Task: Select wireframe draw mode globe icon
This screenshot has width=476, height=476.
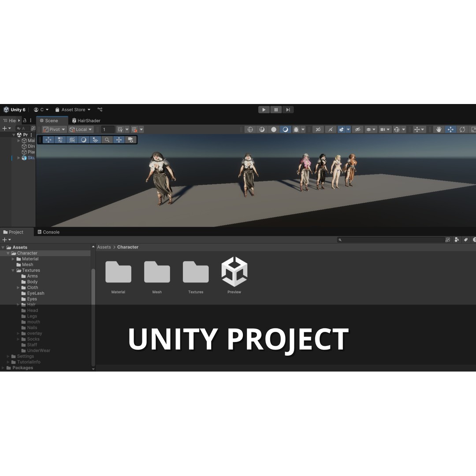Action: point(250,130)
